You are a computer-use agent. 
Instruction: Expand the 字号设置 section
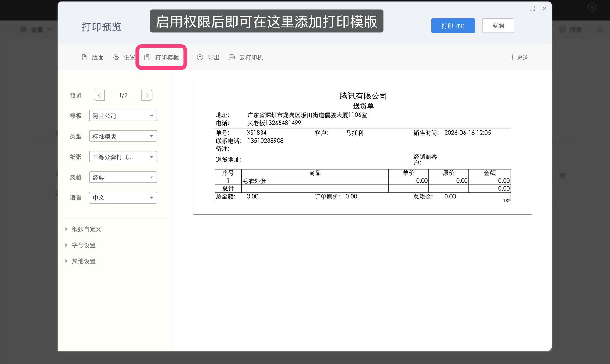[80, 245]
